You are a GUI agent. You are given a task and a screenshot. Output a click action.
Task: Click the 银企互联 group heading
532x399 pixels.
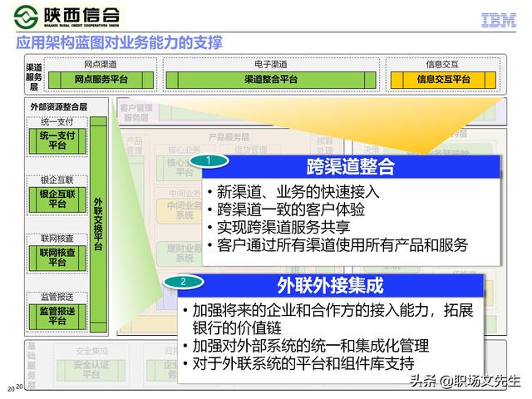pos(57,180)
